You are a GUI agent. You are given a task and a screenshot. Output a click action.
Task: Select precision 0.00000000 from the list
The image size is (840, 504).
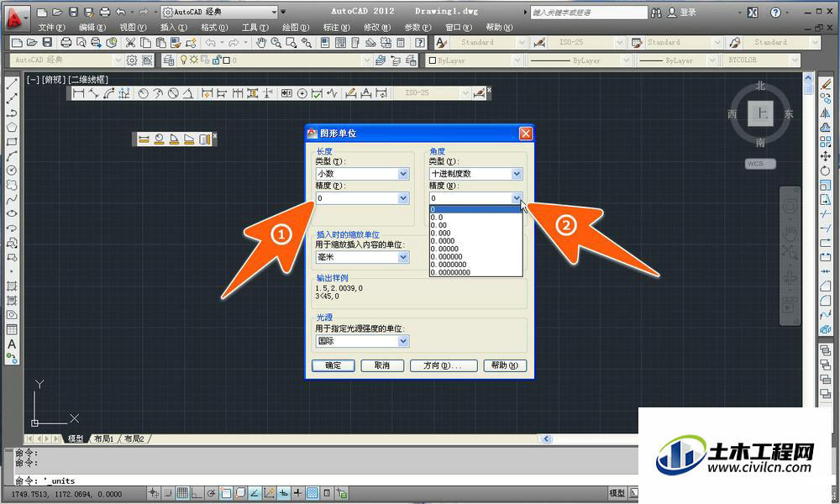click(475, 273)
